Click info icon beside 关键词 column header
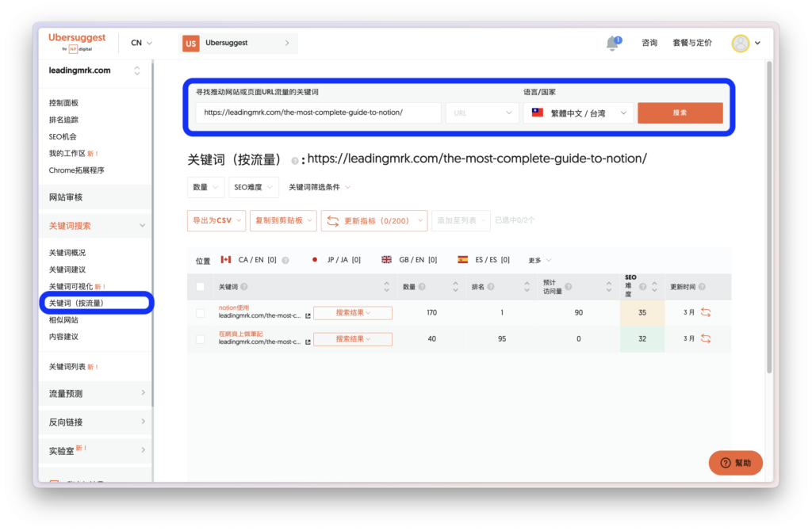 [x=244, y=287]
